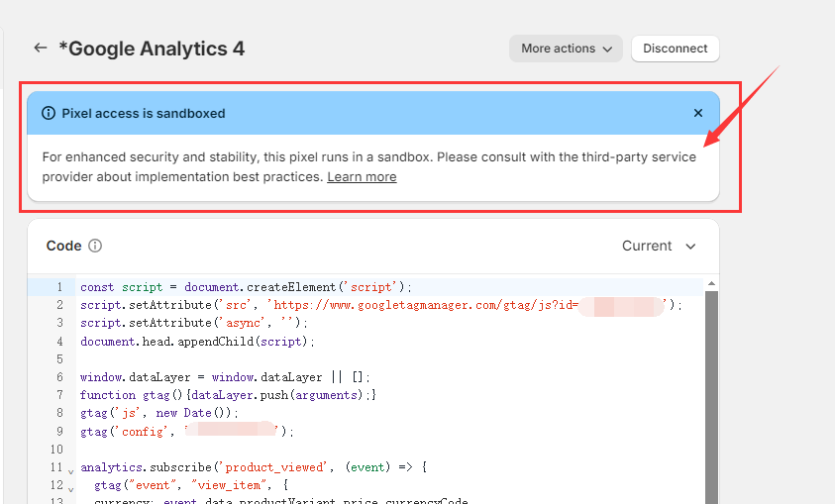Click line number 9 in gutter
This screenshot has height=504, width=835.
tap(58, 432)
